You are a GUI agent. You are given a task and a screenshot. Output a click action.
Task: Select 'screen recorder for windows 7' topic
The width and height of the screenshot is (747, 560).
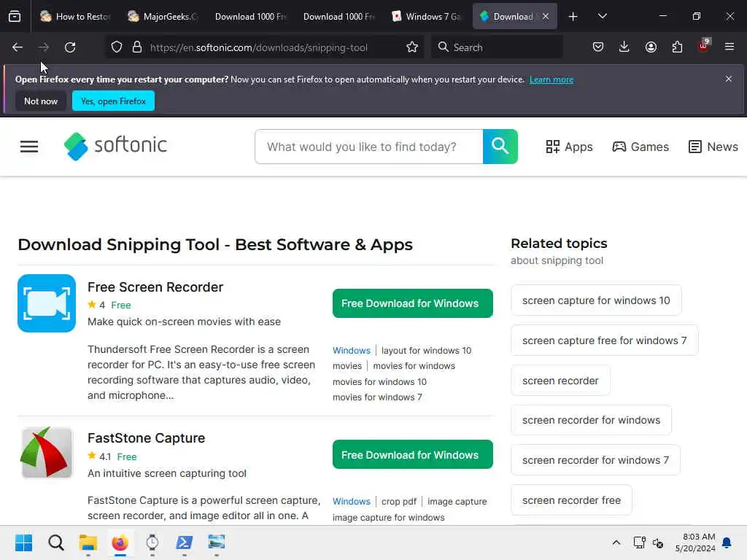click(595, 460)
